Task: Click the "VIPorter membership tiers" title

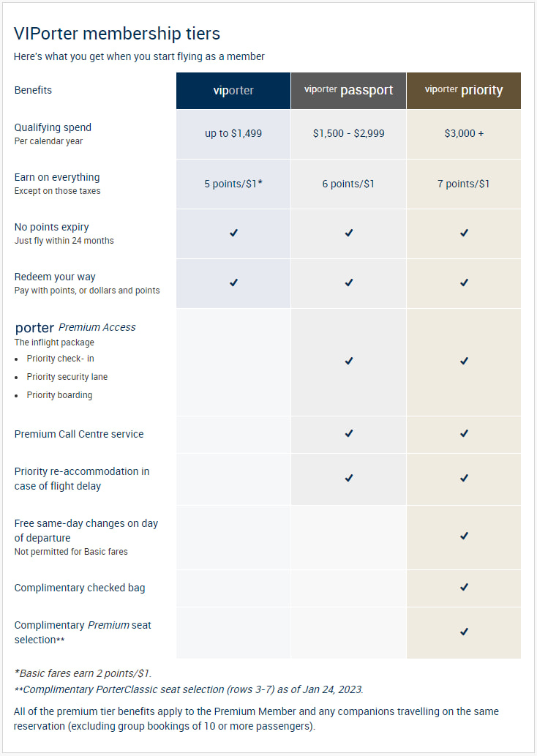Action: tap(117, 34)
